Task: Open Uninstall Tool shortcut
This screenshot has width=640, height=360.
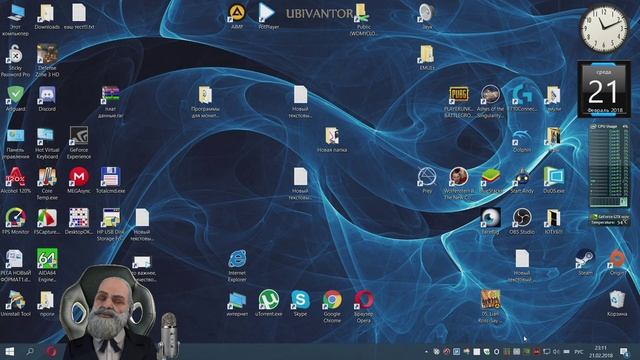Action: pyautogui.click(x=15, y=303)
